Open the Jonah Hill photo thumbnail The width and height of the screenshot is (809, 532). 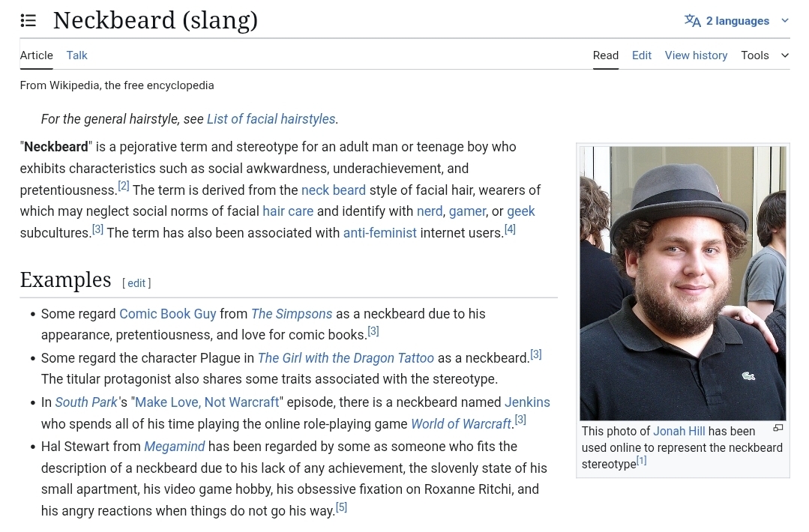tap(682, 283)
